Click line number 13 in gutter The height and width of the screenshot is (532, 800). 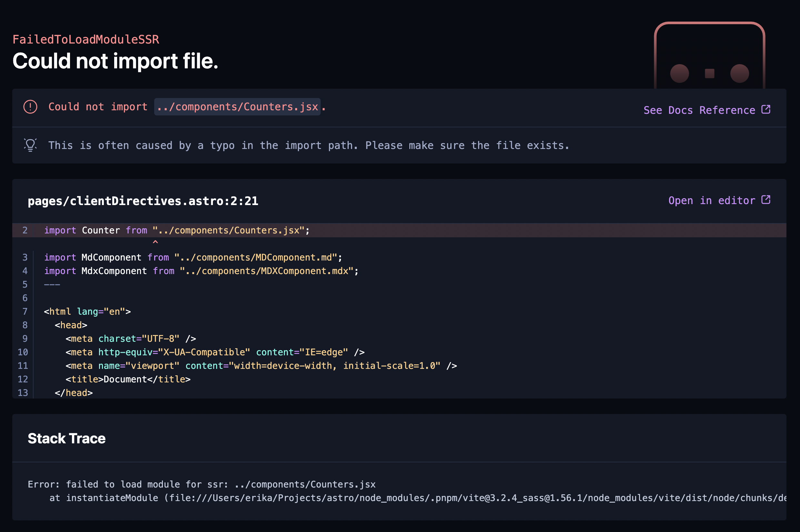(23, 393)
